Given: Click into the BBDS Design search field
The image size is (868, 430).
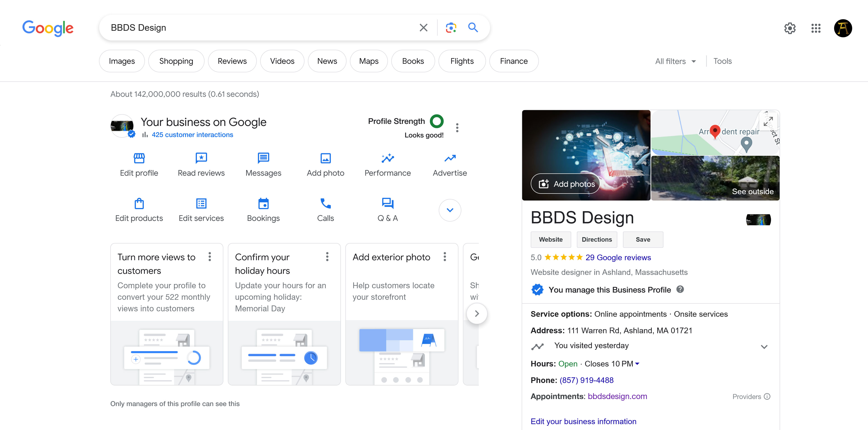Looking at the screenshot, I should 259,28.
